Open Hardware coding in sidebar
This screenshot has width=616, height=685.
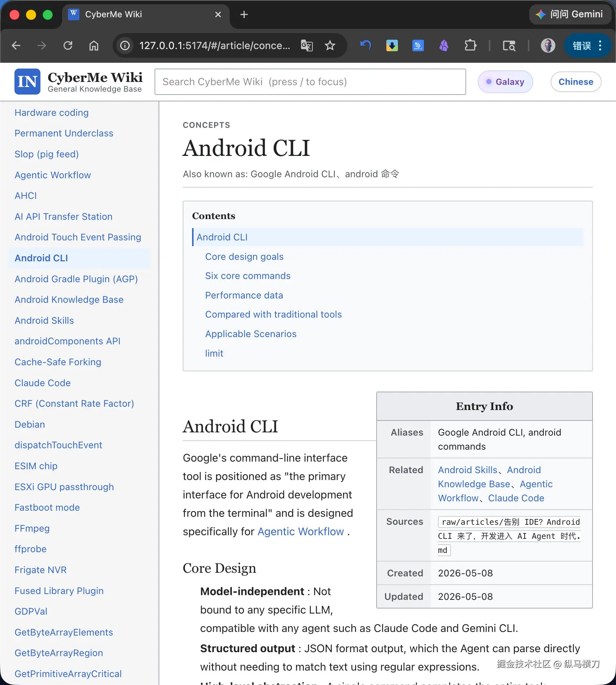pos(52,113)
